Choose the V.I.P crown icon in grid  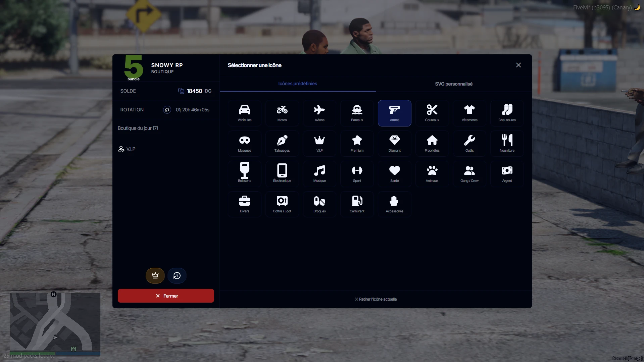(319, 144)
